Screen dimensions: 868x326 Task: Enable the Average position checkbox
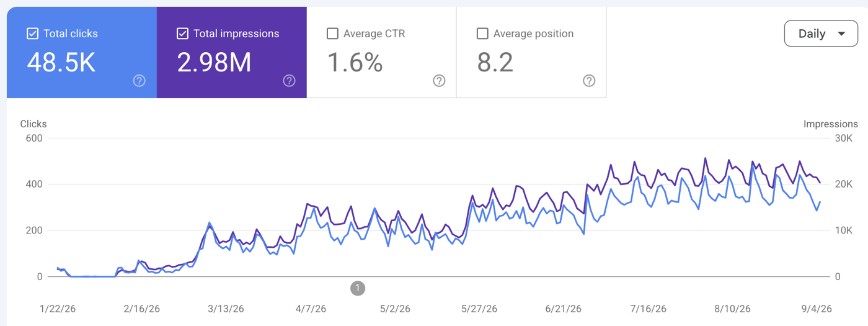click(x=482, y=34)
